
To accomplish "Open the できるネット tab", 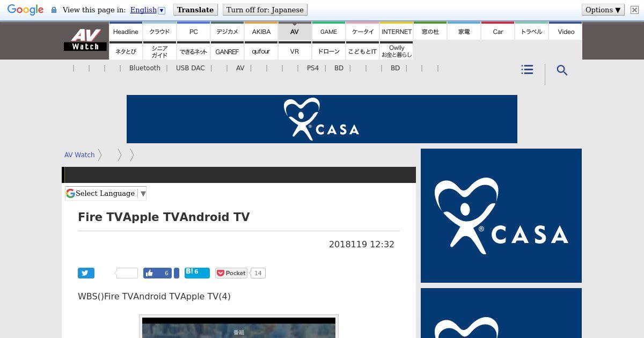I will point(193,51).
